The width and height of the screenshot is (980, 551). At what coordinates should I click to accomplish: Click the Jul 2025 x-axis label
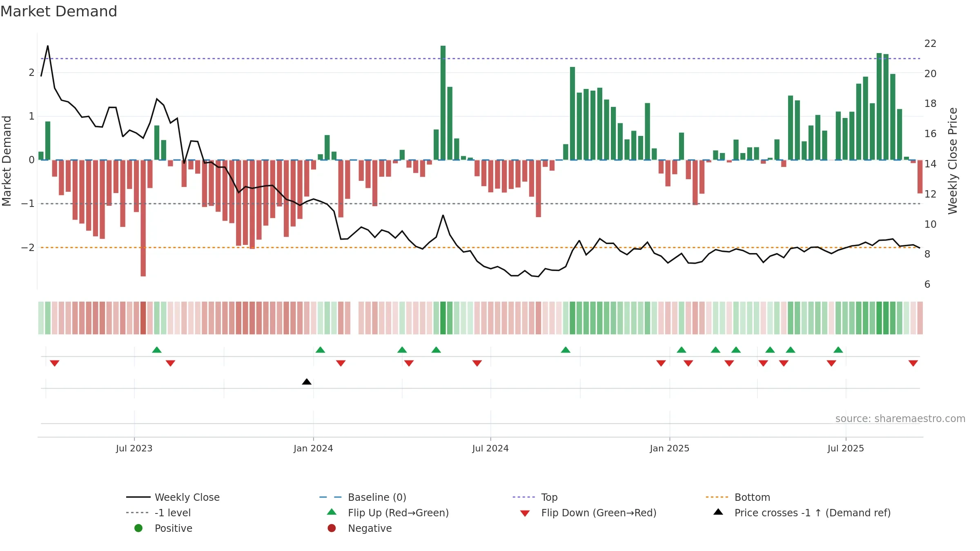click(x=846, y=449)
